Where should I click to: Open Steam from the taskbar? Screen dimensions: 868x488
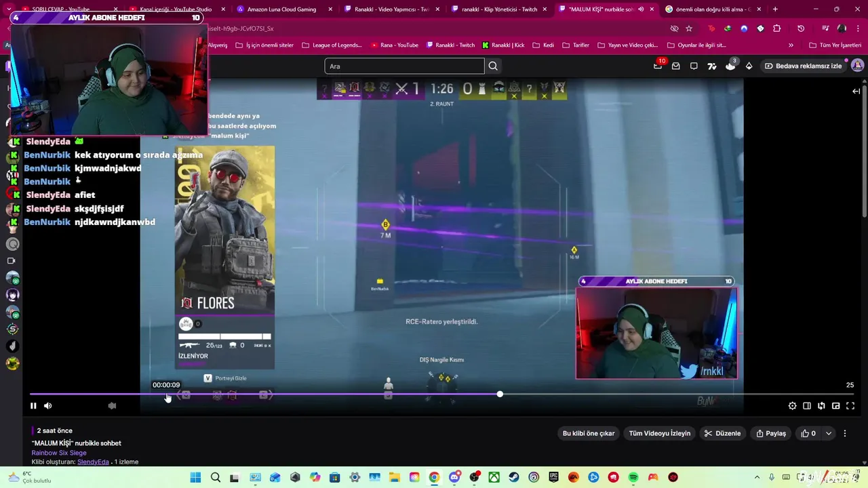514,478
